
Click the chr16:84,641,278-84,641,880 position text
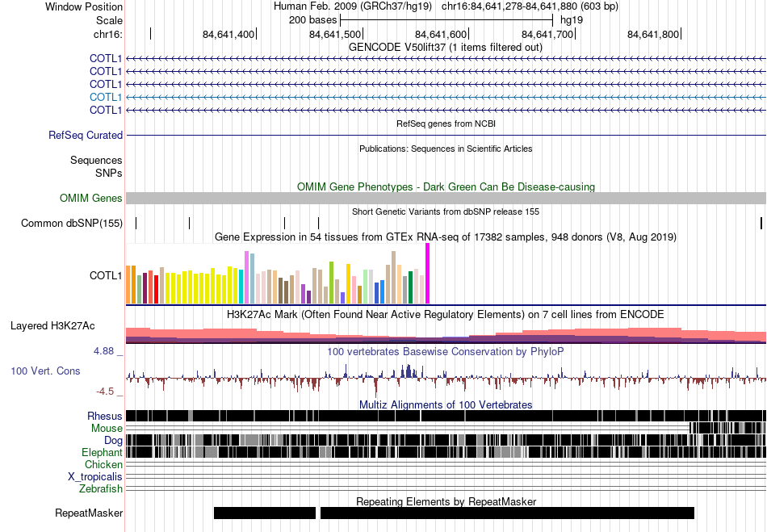[x=530, y=6]
